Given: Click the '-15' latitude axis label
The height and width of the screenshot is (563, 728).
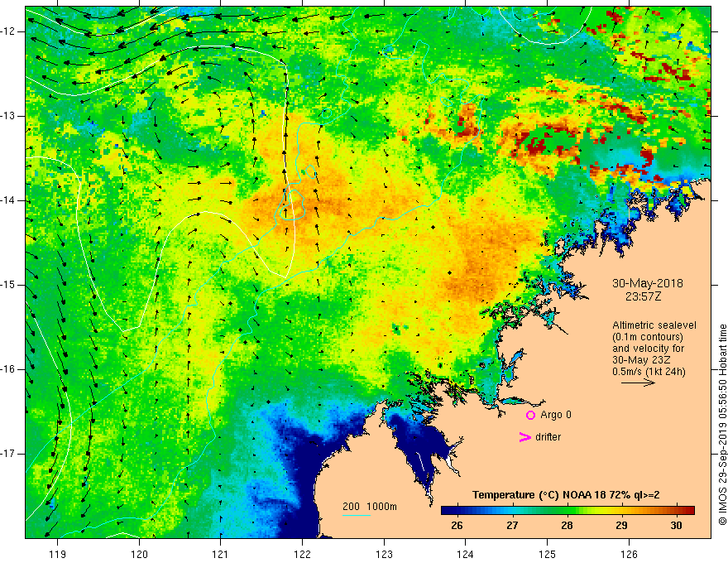Looking at the screenshot, I should (8, 285).
